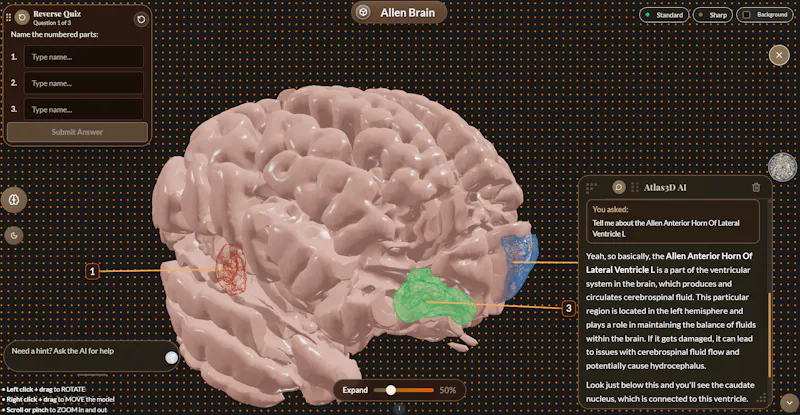The image size is (800, 415).
Task: Toggle the Background checkbox
Action: click(x=747, y=15)
